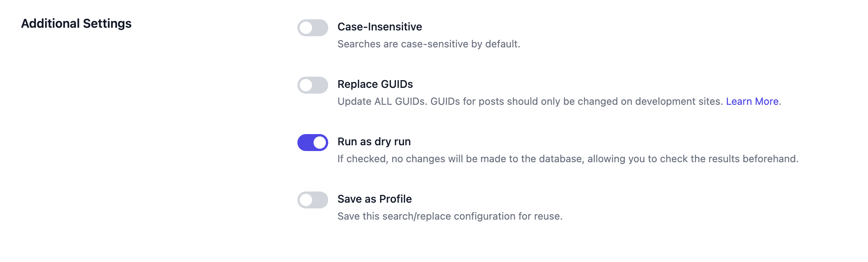The width and height of the screenshot is (868, 262).
Task: Toggle Case-Insensitive switch knob
Action: 307,27
